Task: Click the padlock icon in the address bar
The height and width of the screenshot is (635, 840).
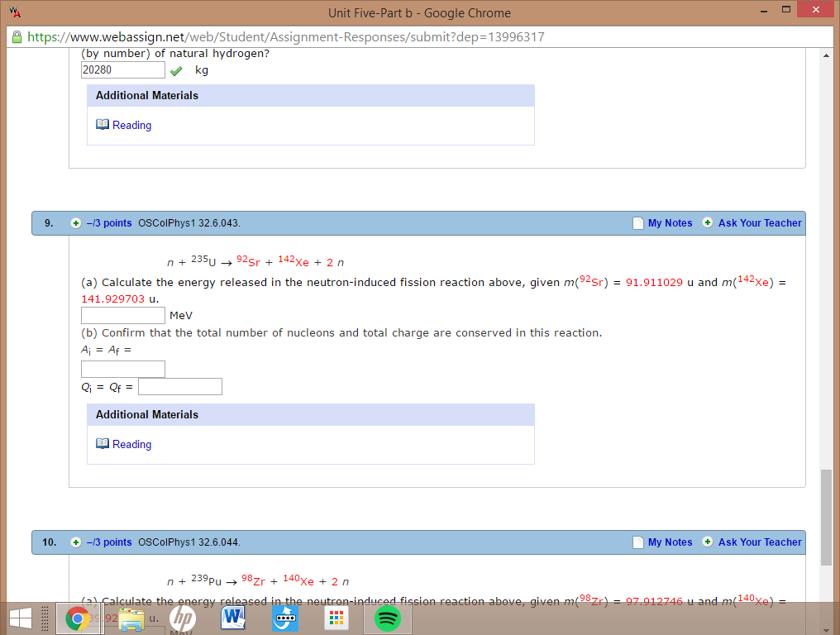Action: (x=15, y=36)
